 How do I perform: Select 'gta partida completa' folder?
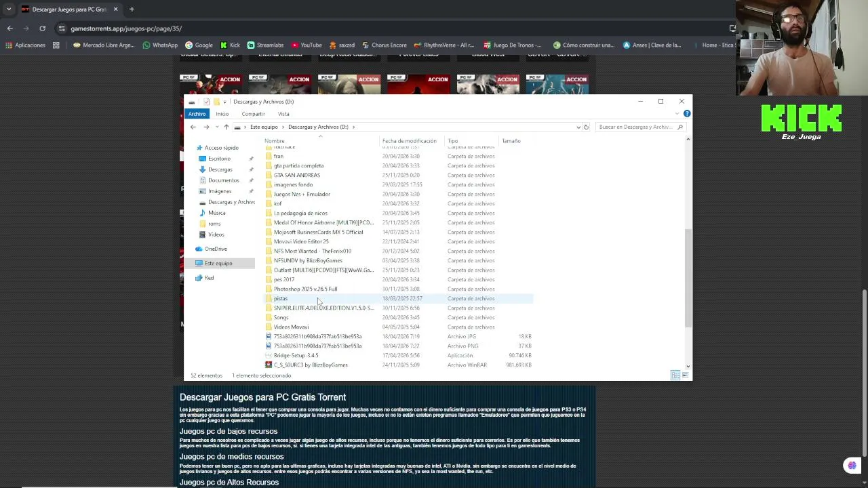click(298, 165)
